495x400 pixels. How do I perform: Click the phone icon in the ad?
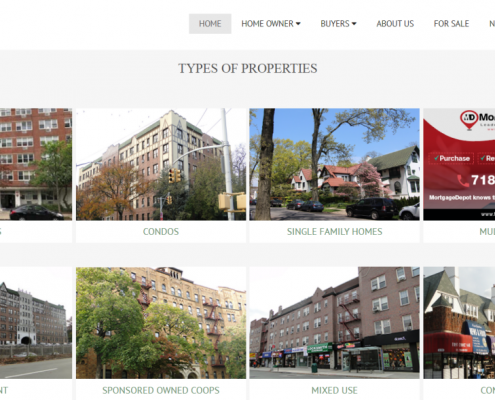click(x=463, y=180)
